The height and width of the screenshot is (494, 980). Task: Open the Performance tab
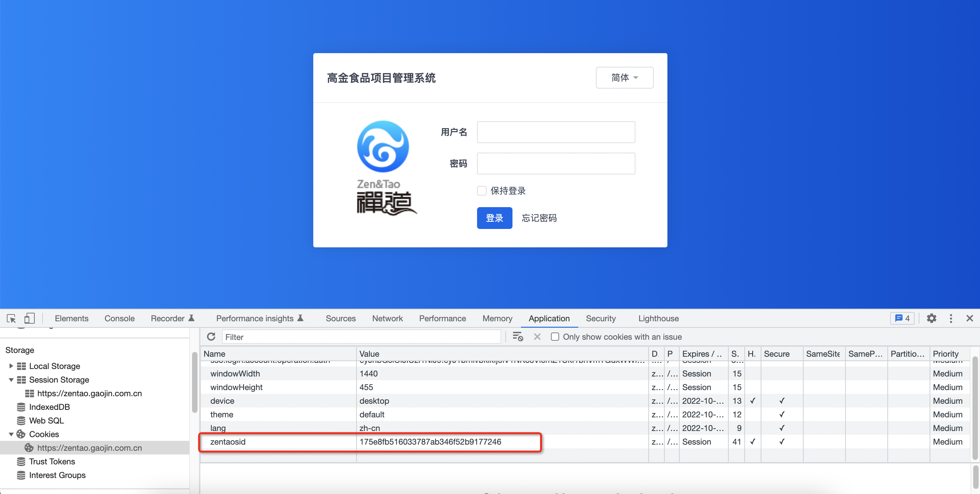point(442,318)
